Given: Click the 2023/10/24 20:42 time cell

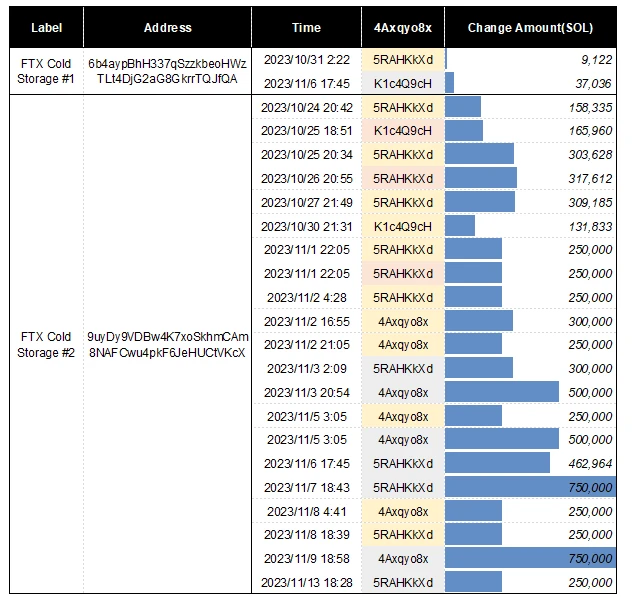Looking at the screenshot, I should [x=306, y=107].
